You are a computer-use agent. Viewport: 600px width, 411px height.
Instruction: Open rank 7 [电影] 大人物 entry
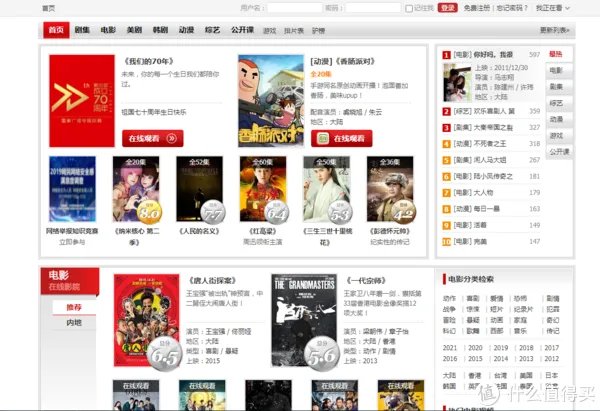[473, 192]
